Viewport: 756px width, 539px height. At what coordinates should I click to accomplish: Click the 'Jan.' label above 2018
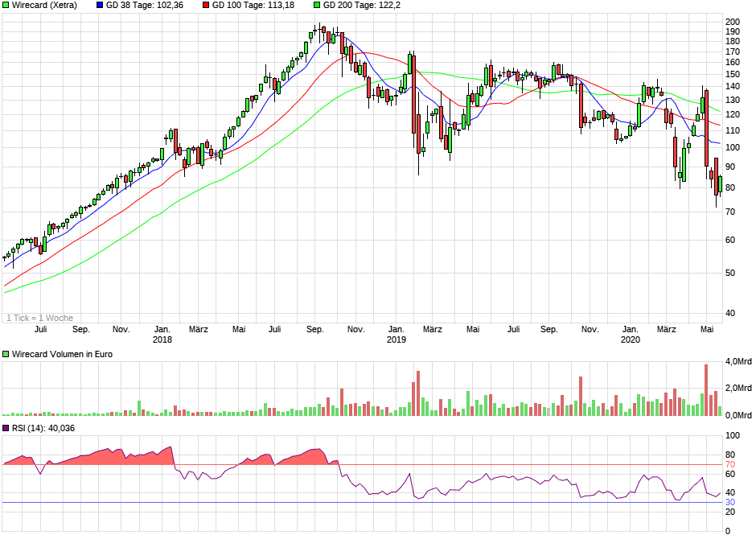tap(162, 329)
